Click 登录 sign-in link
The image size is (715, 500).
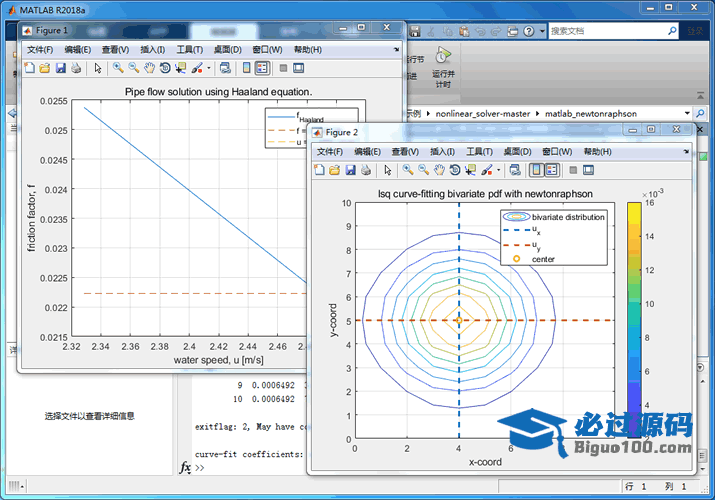(695, 31)
